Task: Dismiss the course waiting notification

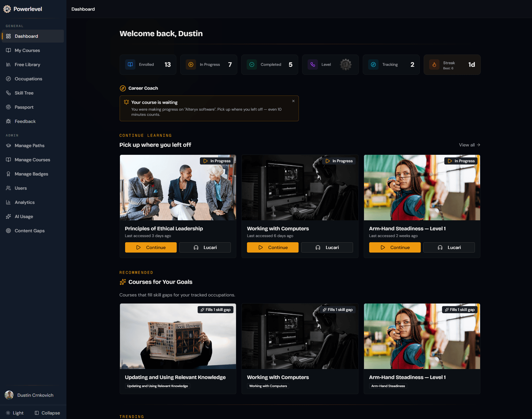Action: pos(293,101)
